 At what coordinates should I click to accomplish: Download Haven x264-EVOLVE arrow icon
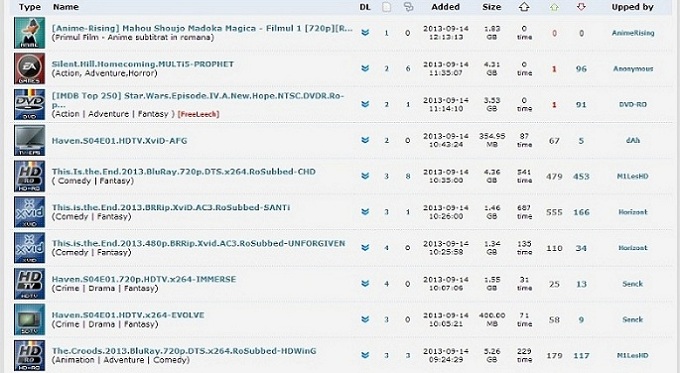coord(365,320)
